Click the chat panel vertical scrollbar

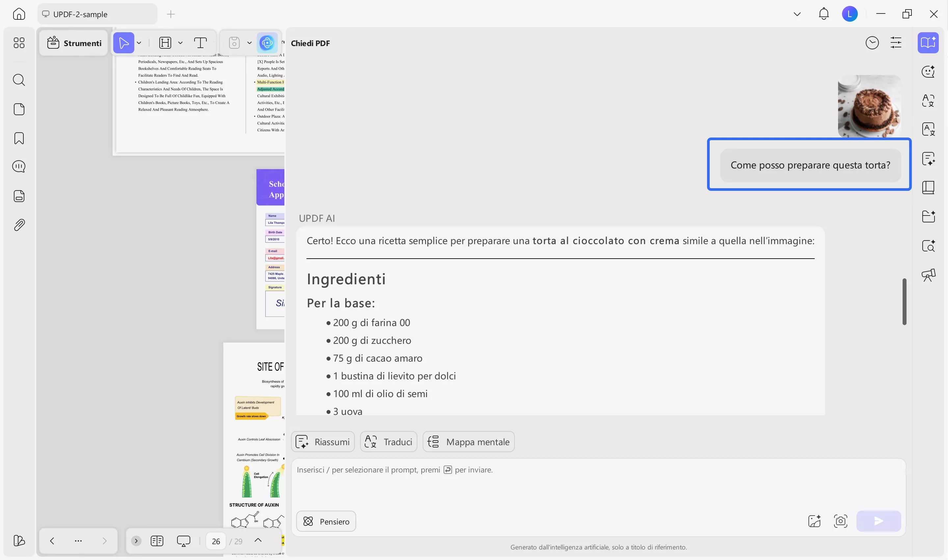point(904,301)
